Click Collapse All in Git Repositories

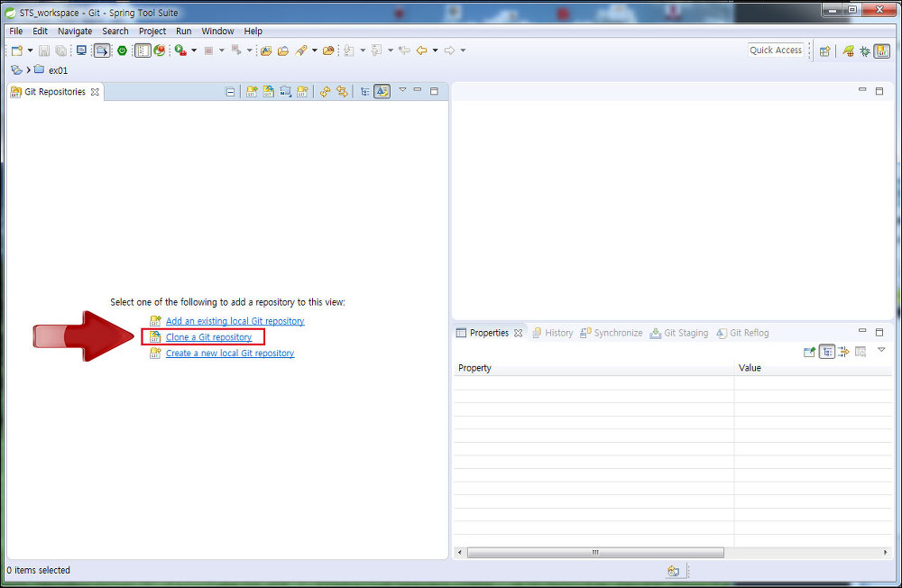230,92
